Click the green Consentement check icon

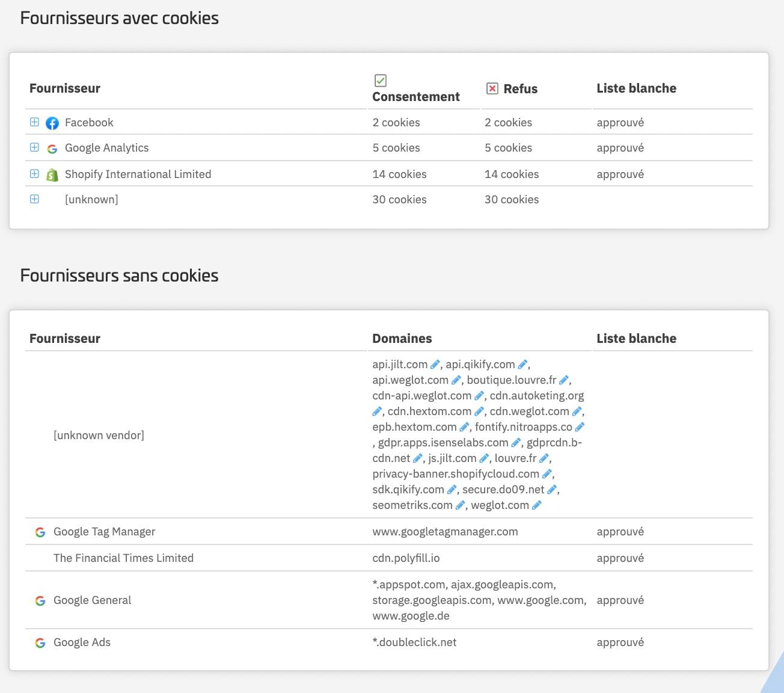(x=380, y=81)
